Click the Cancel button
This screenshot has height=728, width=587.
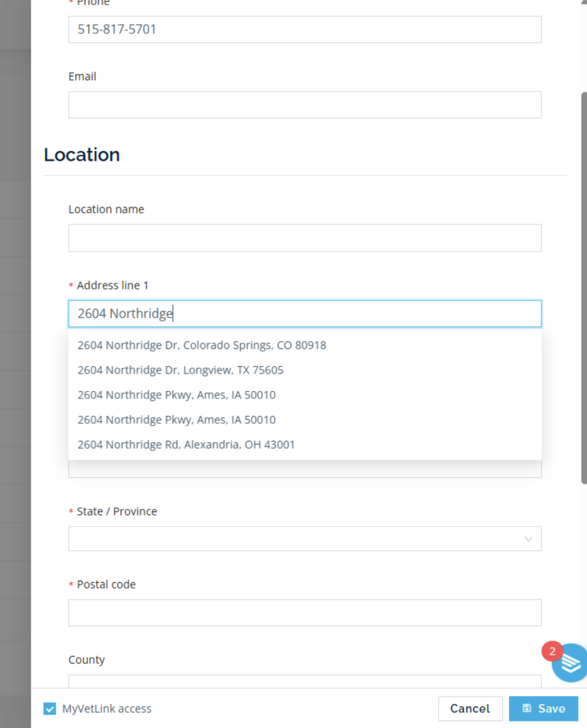(x=470, y=709)
